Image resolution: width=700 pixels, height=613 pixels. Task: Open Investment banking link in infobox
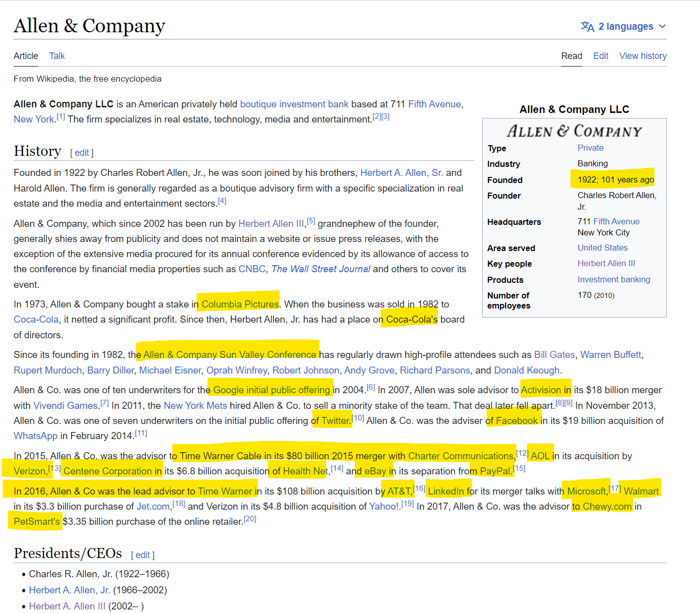pos(614,280)
